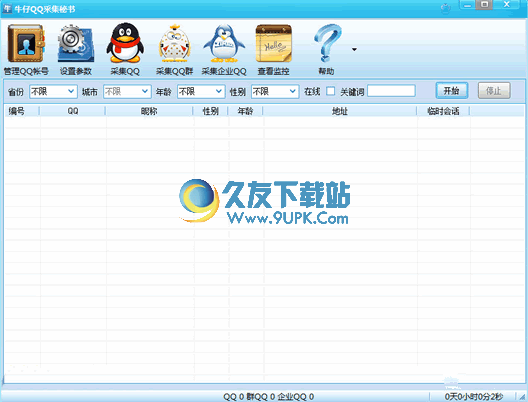
Task: Open the 管理QQ帐号 account manager icon
Action: 26,44
